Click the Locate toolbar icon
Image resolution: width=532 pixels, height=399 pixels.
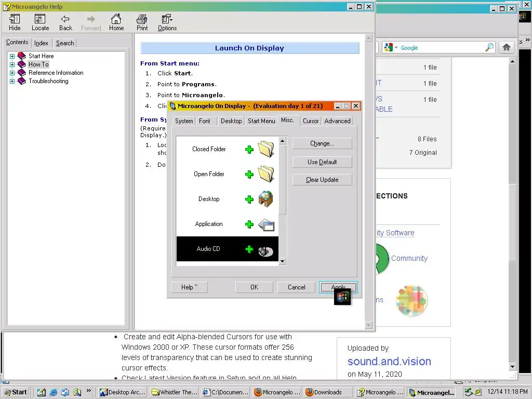click(40, 22)
